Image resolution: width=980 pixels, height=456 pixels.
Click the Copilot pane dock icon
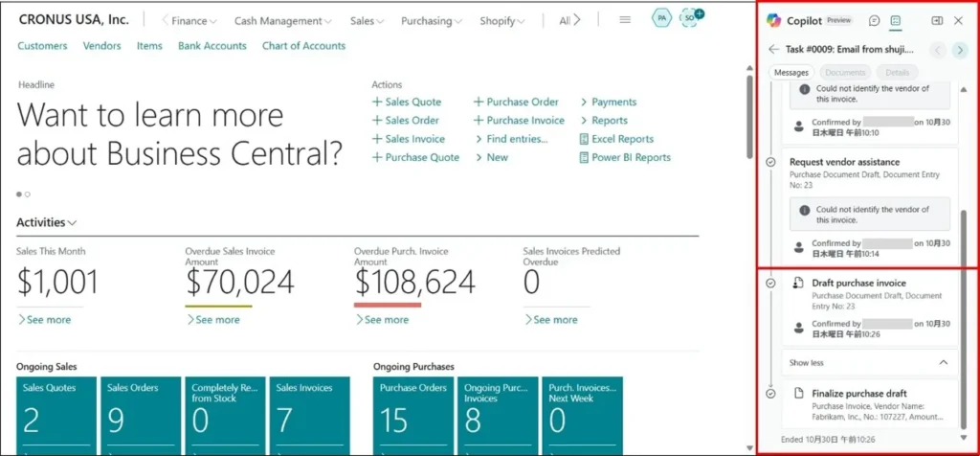coord(937,20)
